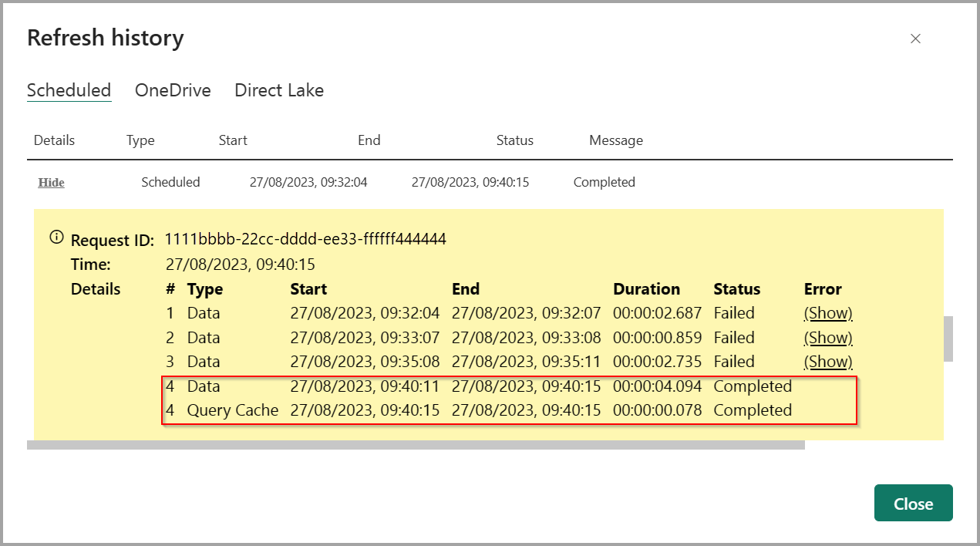
Task: Click the Start column header
Action: (233, 140)
